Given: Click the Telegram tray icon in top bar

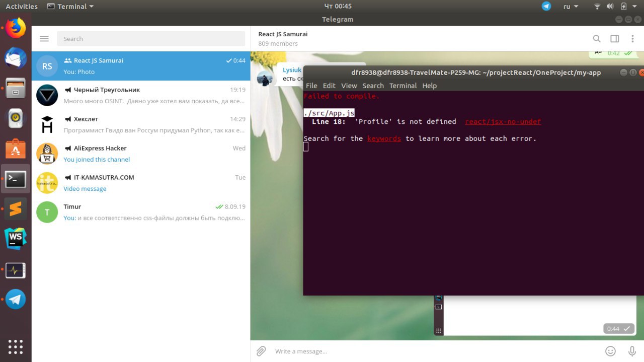Looking at the screenshot, I should (546, 6).
